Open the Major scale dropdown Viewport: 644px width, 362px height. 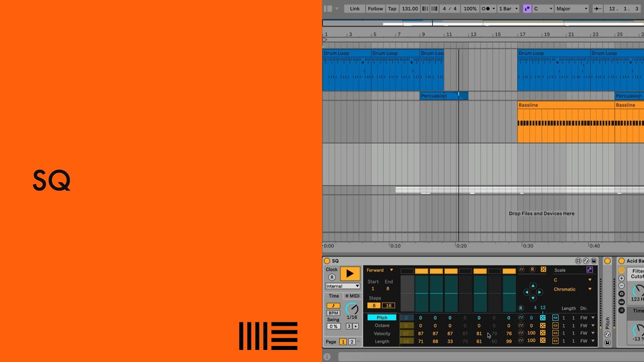click(x=572, y=9)
